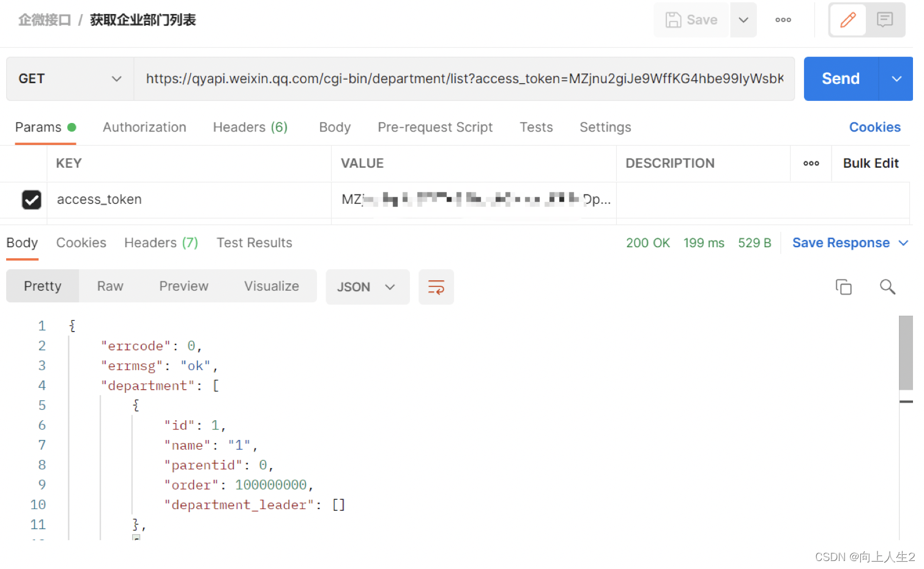
Task: Click the access_token value cell
Action: 474,199
